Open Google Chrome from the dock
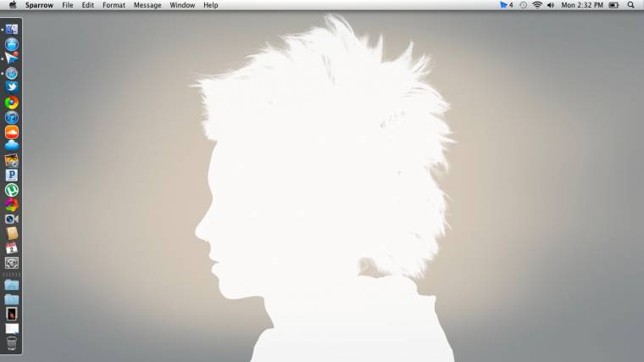 (12, 103)
